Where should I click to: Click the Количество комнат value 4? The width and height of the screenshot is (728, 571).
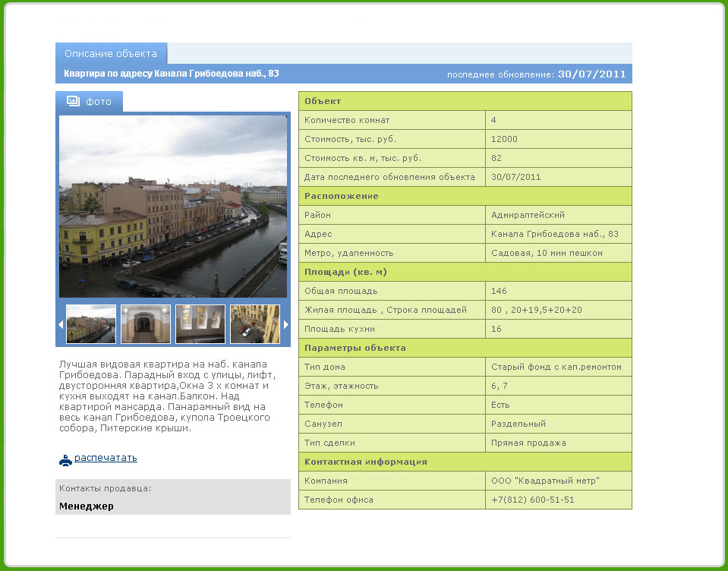pyautogui.click(x=493, y=120)
